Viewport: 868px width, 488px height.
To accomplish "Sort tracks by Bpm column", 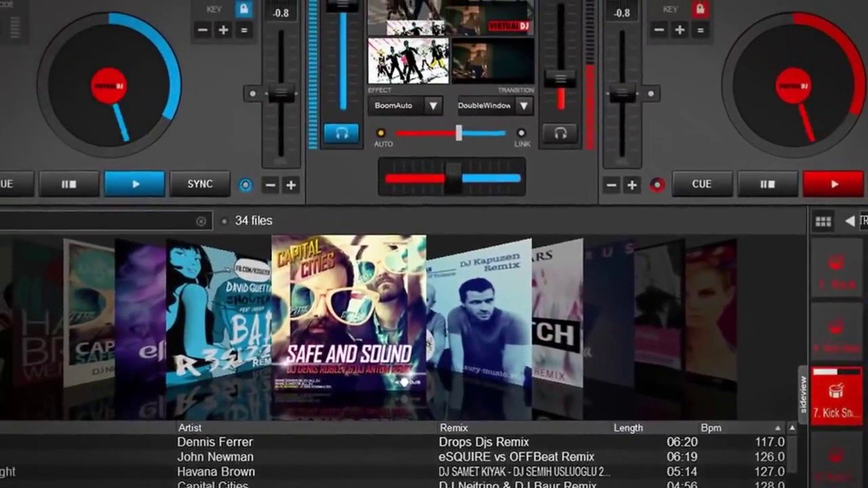I will click(x=711, y=428).
